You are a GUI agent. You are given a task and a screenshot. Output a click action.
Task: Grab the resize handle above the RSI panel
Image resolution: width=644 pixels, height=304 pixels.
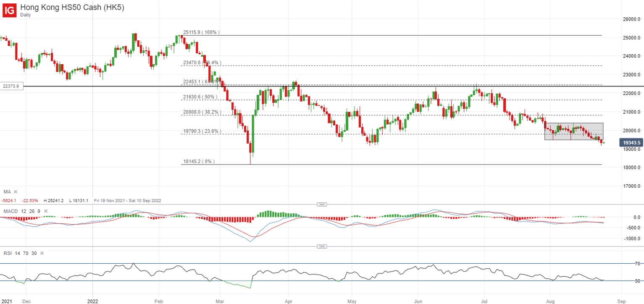322,246
